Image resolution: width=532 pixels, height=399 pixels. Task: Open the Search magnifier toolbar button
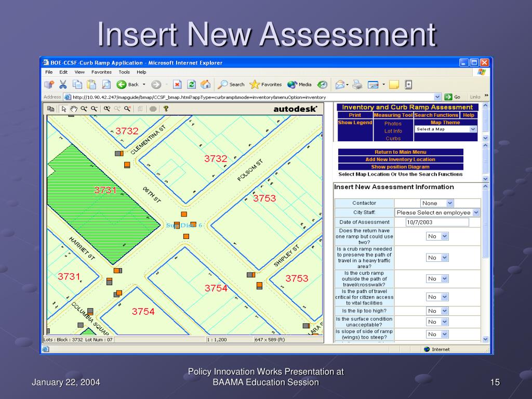click(231, 85)
